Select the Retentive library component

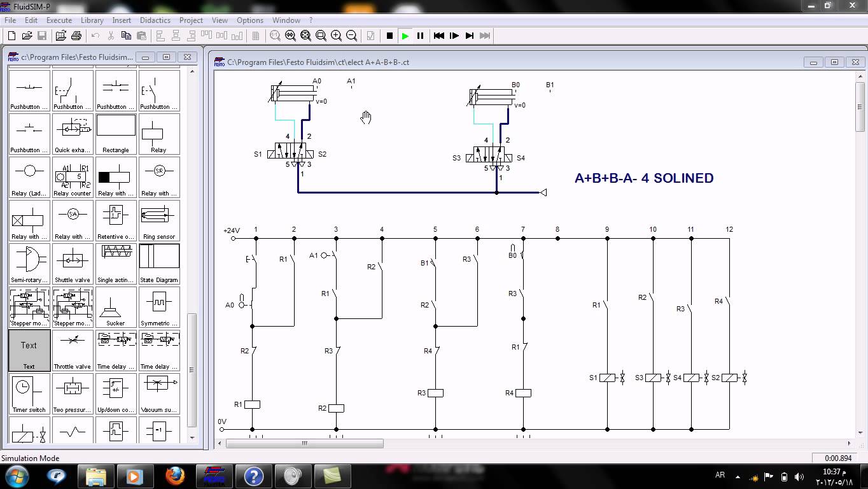[116, 220]
